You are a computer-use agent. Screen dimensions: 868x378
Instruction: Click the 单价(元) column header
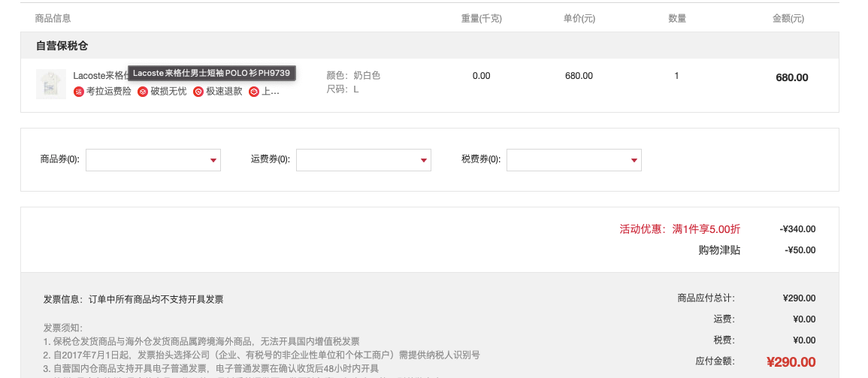[x=579, y=18]
